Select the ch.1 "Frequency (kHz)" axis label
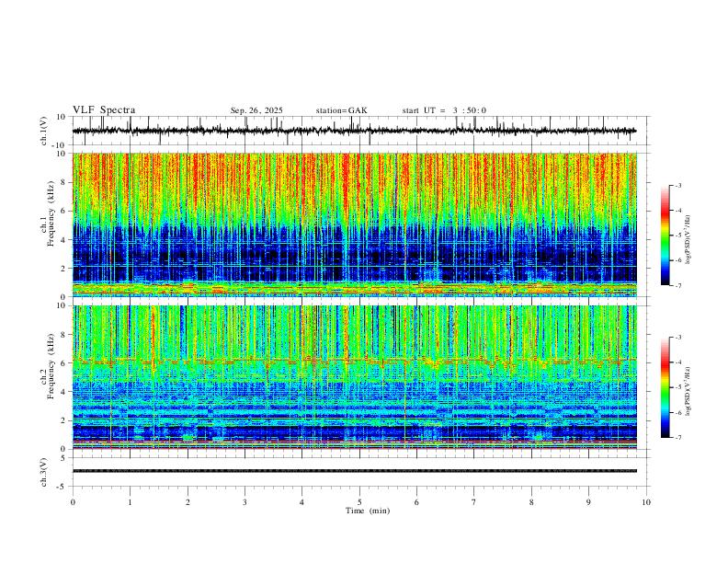Image resolution: width=728 pixels, height=563 pixels. [51, 212]
